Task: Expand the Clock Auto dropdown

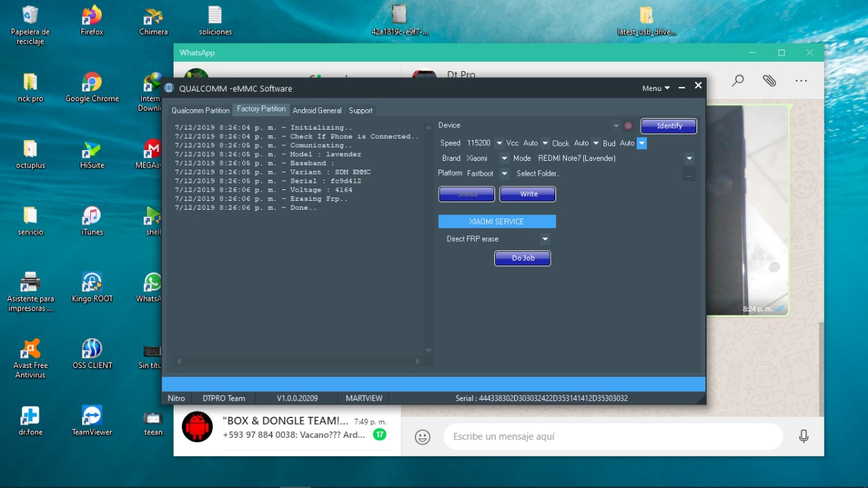Action: (x=596, y=143)
